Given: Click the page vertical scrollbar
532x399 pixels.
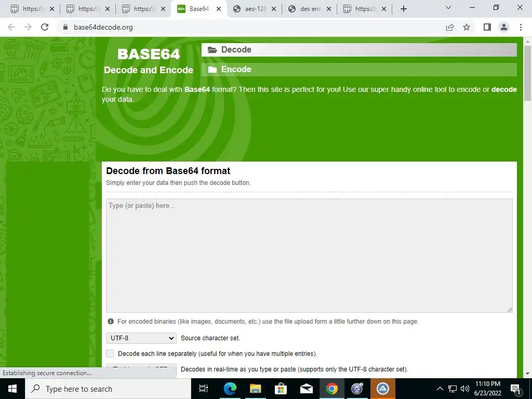Looking at the screenshot, I should 527,73.
